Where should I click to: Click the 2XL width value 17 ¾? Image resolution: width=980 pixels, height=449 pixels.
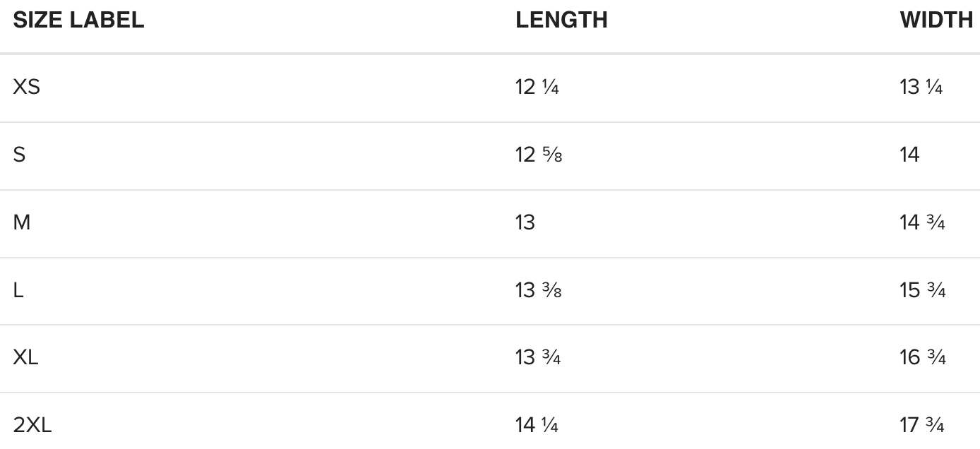pyautogui.click(x=922, y=426)
